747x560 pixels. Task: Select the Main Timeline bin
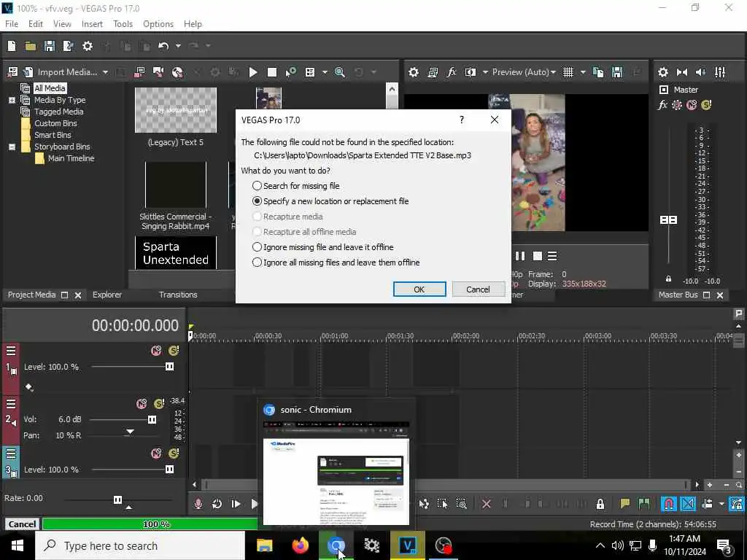coord(71,158)
